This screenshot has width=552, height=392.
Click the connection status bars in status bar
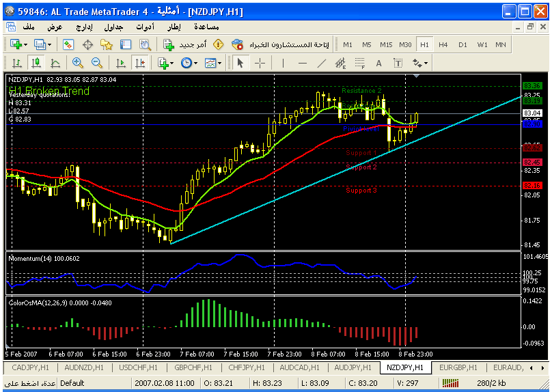coord(451,383)
